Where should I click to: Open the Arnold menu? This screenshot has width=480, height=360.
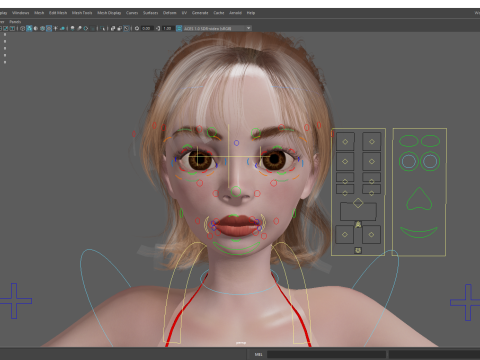pos(235,13)
